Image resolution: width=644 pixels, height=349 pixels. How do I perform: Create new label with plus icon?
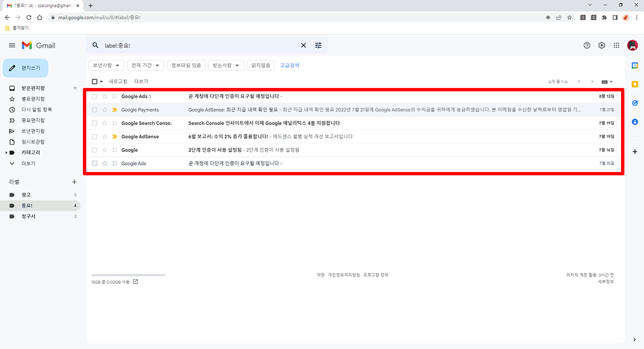[x=74, y=182]
